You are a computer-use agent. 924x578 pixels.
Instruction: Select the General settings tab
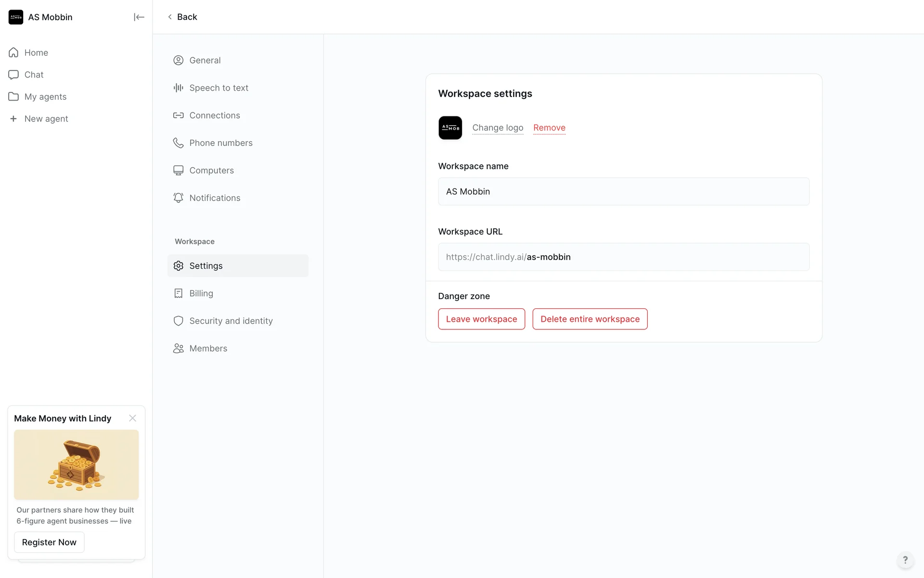[205, 60]
